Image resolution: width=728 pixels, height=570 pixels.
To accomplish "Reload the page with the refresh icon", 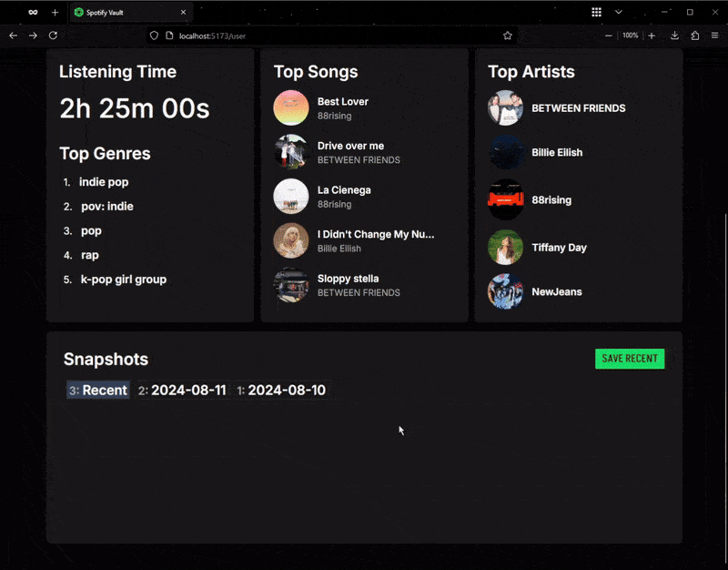I will click(x=53, y=36).
